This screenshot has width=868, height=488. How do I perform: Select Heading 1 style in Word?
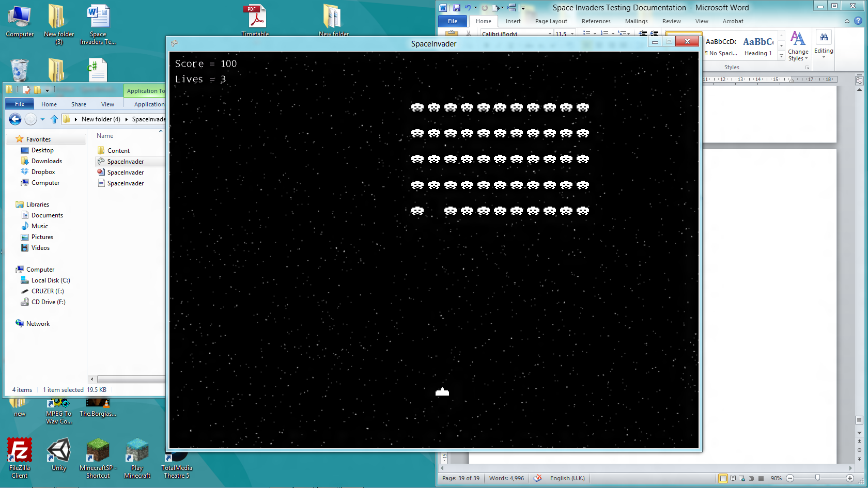[758, 46]
